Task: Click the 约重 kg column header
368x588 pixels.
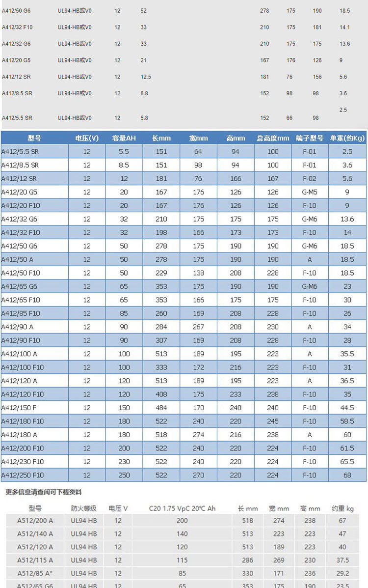Action: pos(342,508)
